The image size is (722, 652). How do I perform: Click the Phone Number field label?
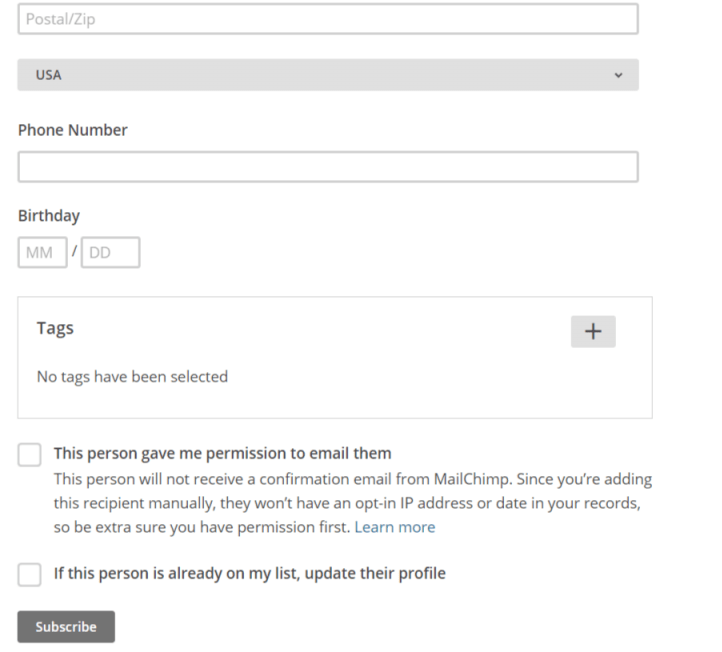pos(73,130)
